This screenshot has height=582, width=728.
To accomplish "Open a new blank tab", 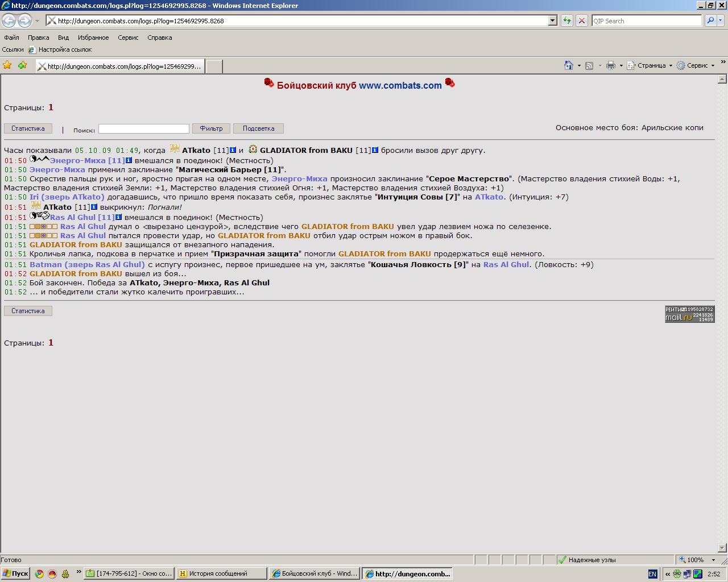I will [x=213, y=66].
